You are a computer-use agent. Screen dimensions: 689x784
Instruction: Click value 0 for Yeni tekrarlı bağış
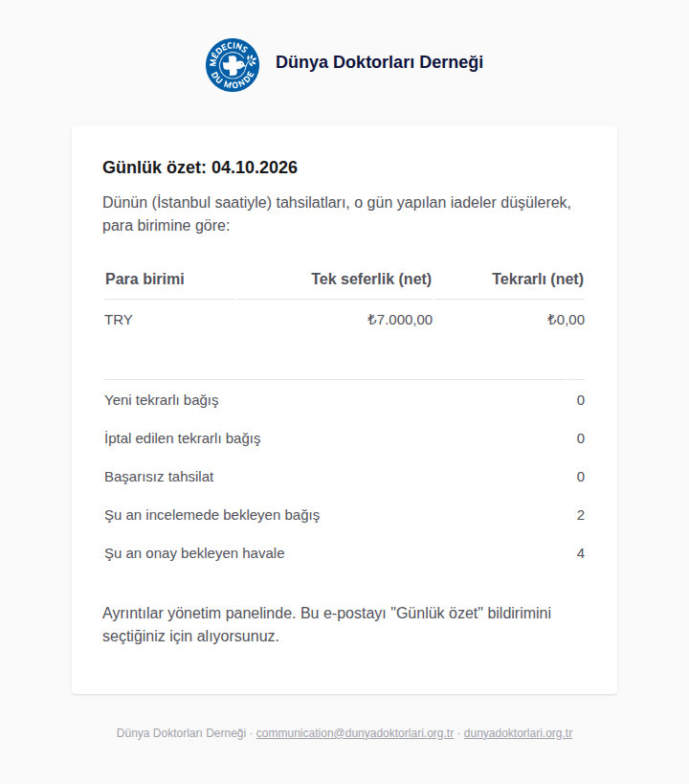[581, 400]
